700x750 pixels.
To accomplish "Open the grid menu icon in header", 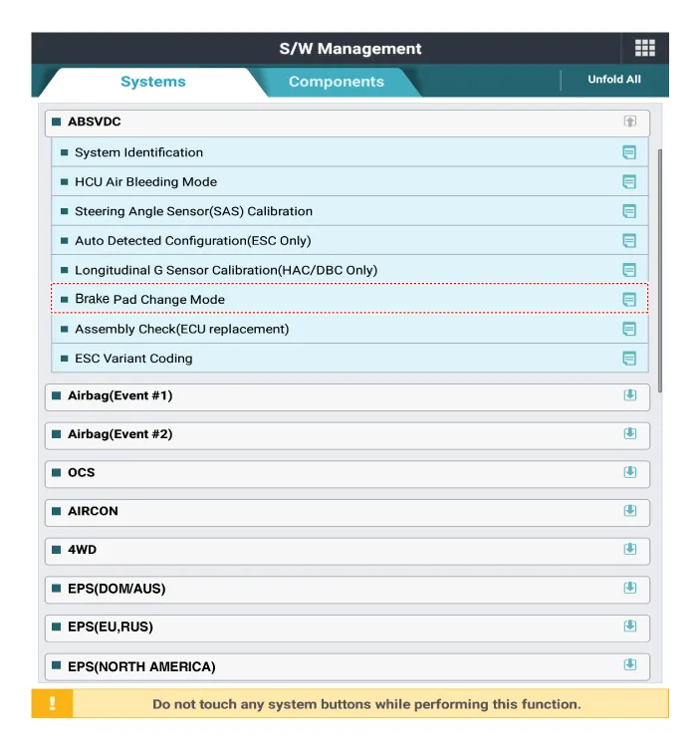I will coord(644,49).
